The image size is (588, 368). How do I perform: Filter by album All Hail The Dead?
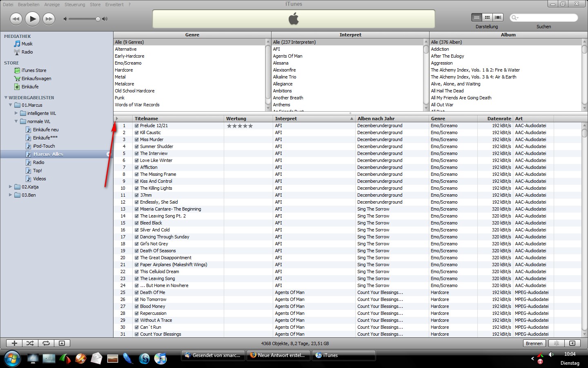[447, 91]
